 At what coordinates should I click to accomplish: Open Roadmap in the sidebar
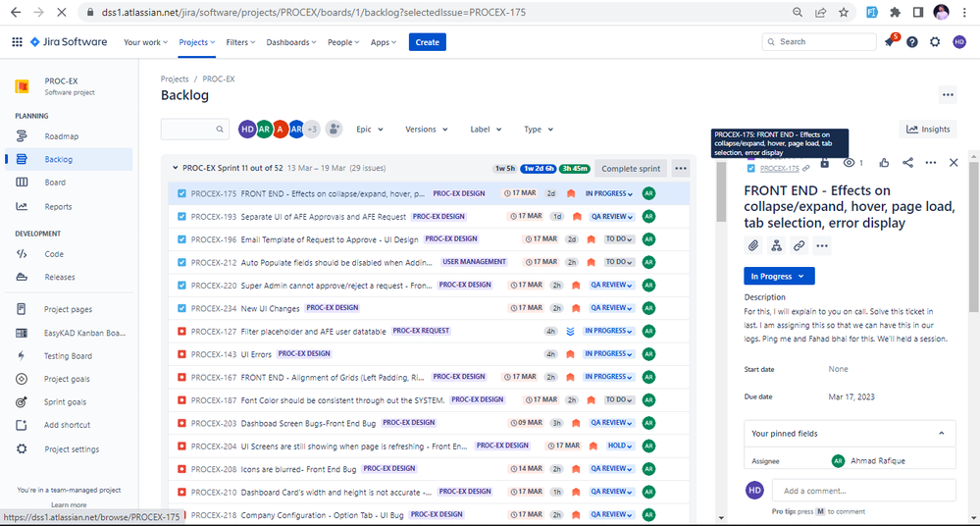pyautogui.click(x=61, y=136)
